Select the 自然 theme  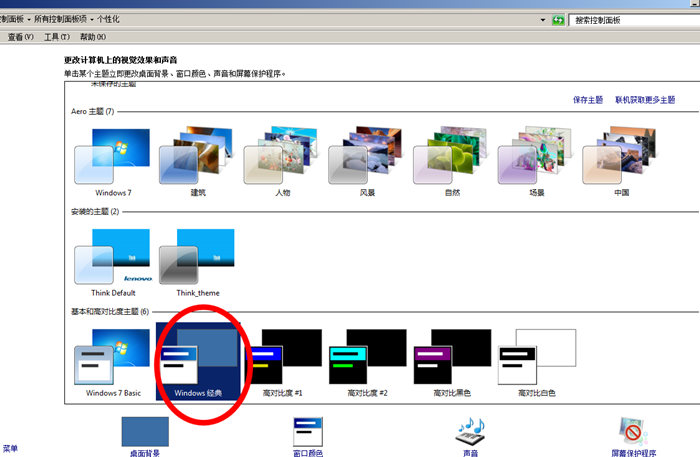pyautogui.click(x=452, y=162)
